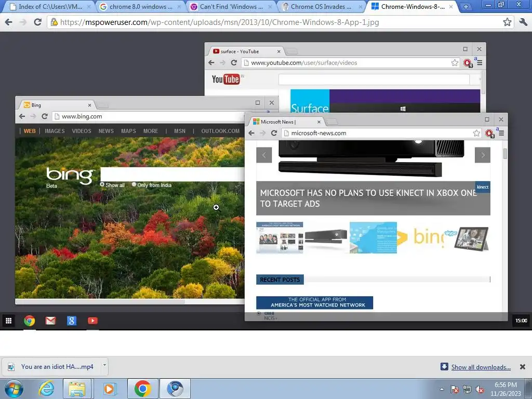Screen dimensions: 532x399
Task: Click the RECENT POSTS heading
Action: [280, 280]
